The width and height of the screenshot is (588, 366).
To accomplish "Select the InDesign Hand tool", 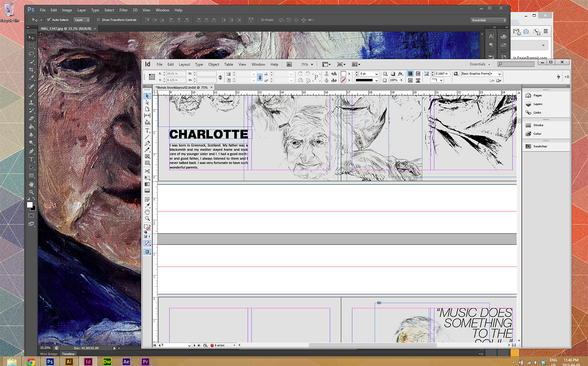I will 147,212.
